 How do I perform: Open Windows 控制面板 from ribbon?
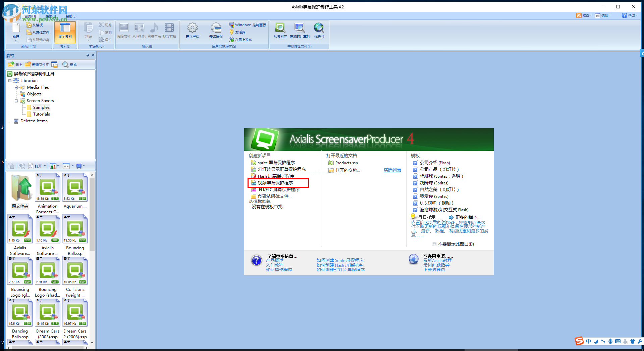[248, 25]
